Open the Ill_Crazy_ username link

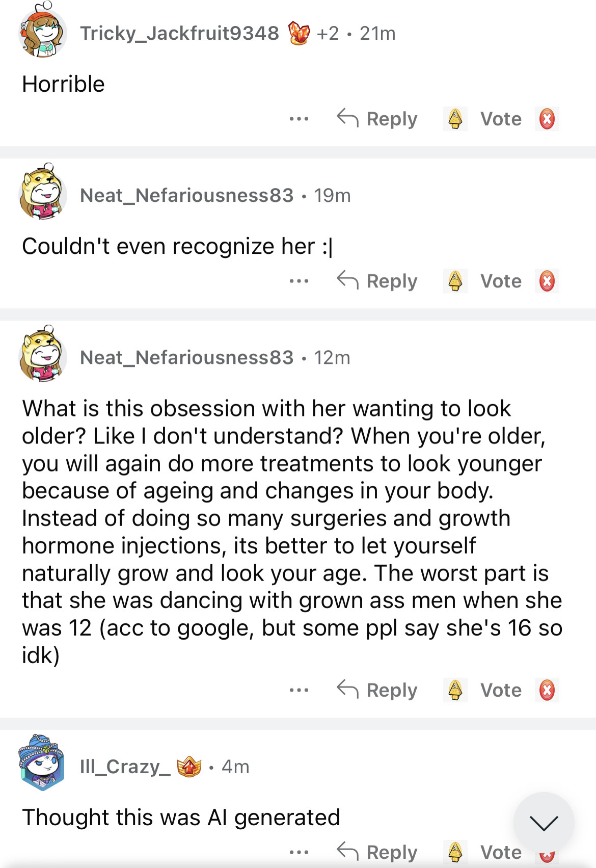click(x=125, y=767)
